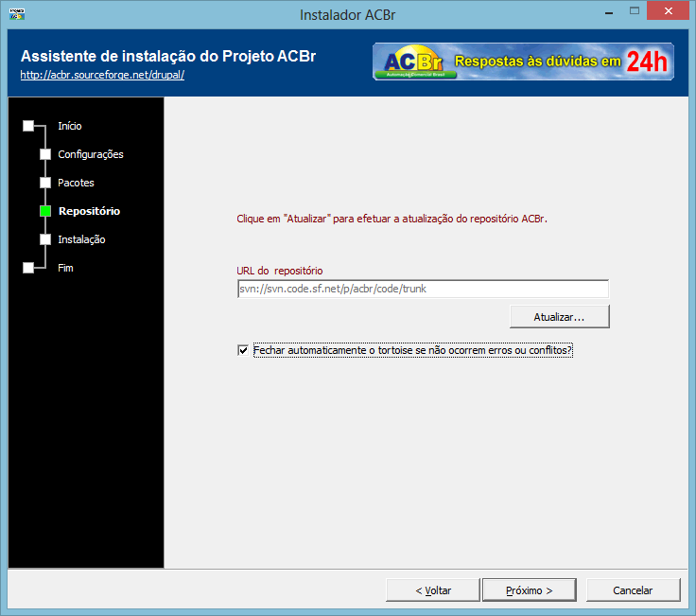Viewport: 696px width, 616px height.
Task: Click the Atualizar... button
Action: coord(559,317)
